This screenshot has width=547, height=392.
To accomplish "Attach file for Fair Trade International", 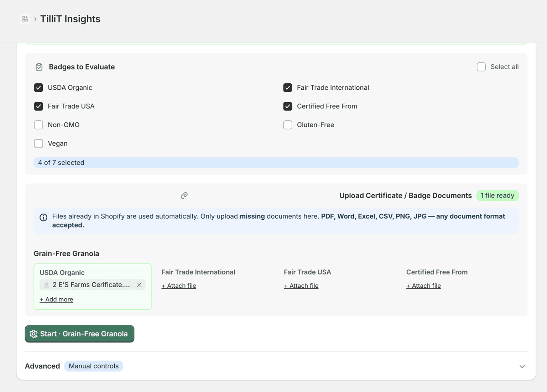I will coord(179,286).
